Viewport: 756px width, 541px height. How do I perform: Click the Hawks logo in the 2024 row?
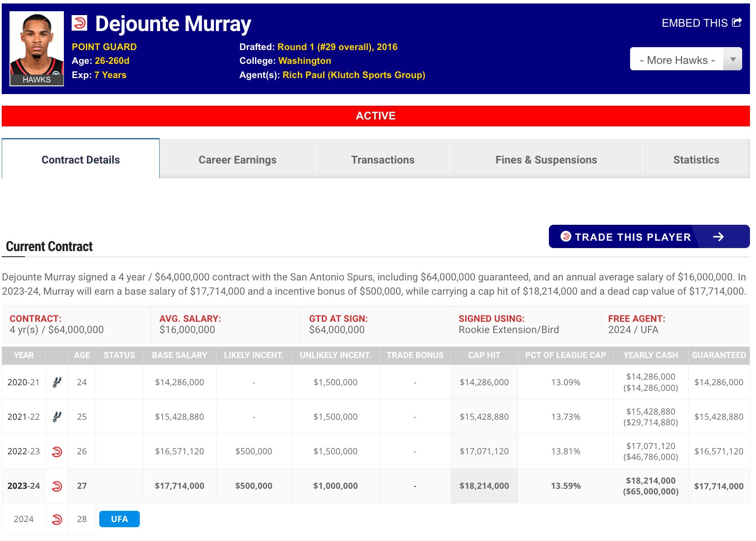(x=57, y=519)
